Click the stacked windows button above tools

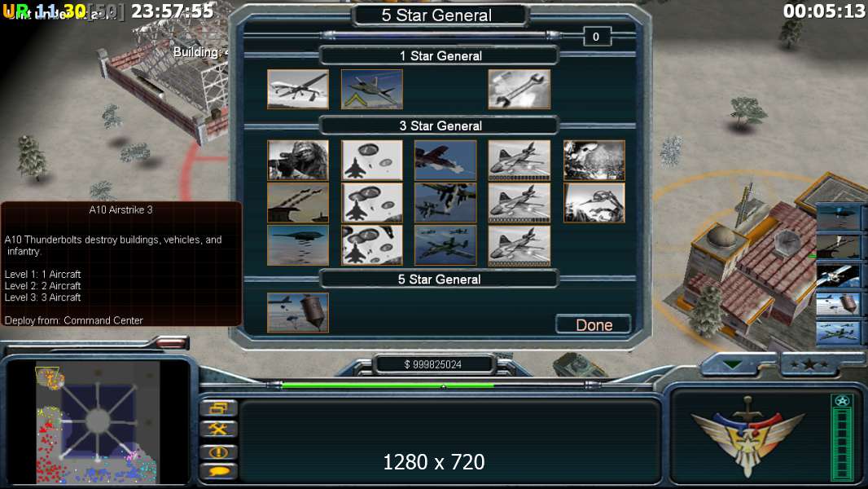[x=219, y=408]
